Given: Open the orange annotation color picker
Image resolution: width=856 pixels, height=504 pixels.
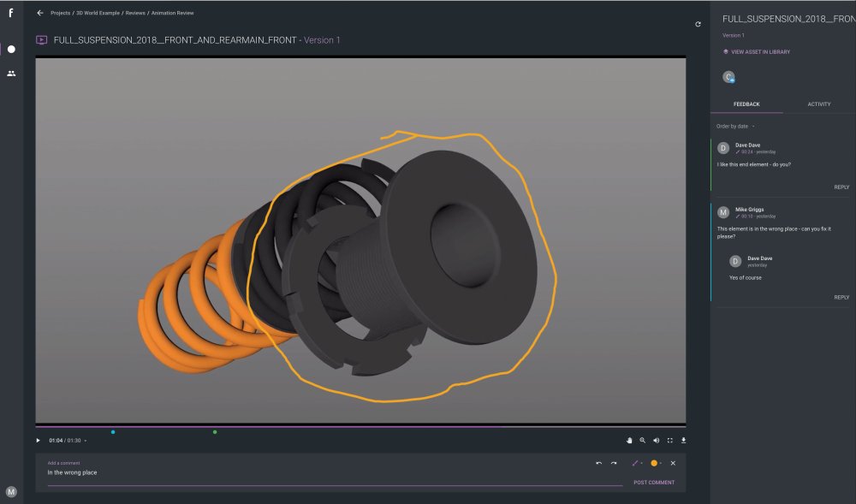Looking at the screenshot, I should click(656, 463).
